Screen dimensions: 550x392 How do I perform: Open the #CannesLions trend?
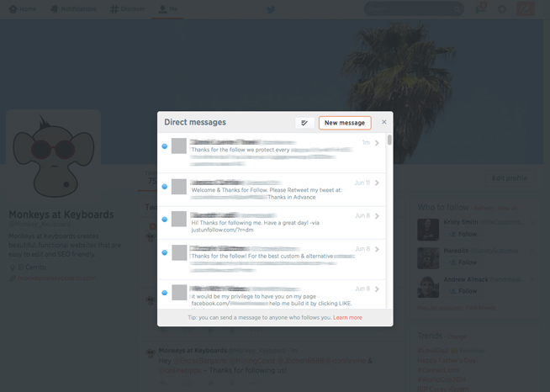click(x=438, y=370)
